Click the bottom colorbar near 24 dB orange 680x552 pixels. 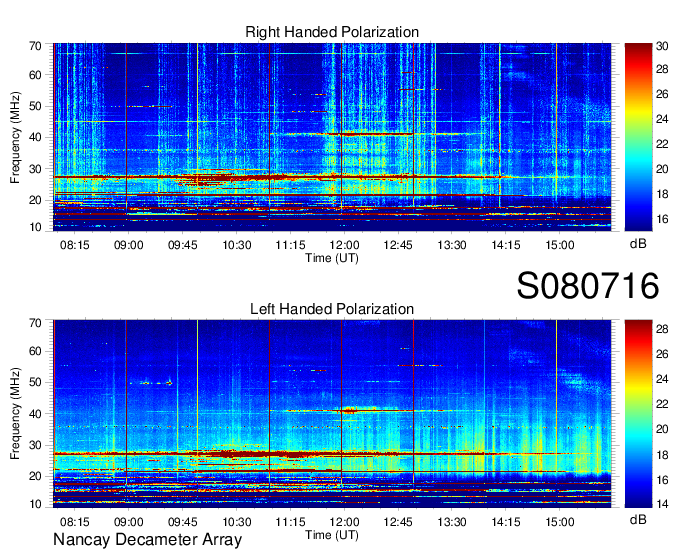[638, 379]
